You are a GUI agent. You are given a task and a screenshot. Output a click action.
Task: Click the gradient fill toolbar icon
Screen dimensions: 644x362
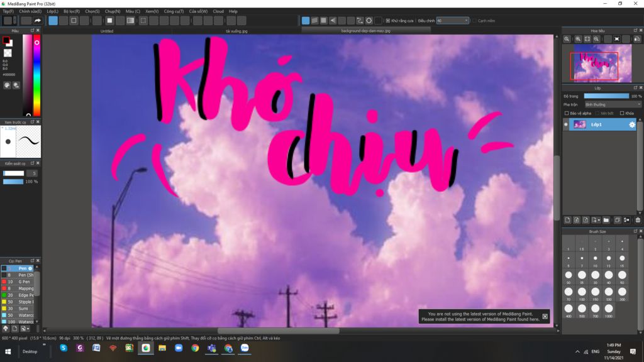pyautogui.click(x=130, y=21)
